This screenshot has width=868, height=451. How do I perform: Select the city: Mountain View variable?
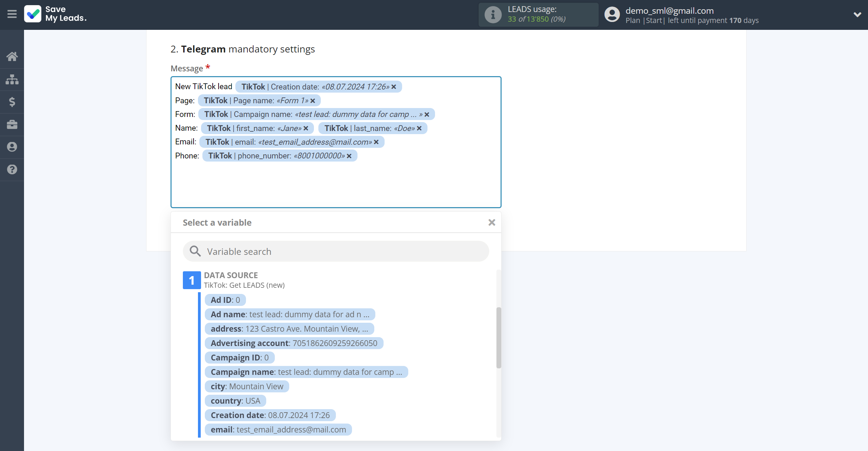[x=247, y=386]
